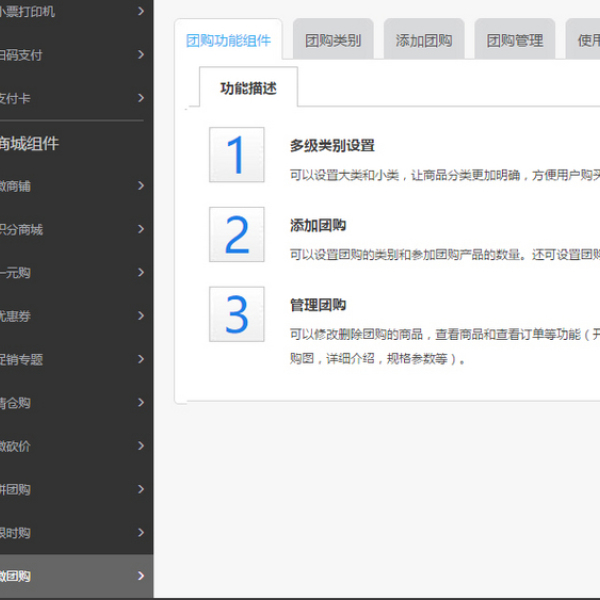Open the 添加团购 tab
Screen dimensions: 600x600
click(x=424, y=41)
